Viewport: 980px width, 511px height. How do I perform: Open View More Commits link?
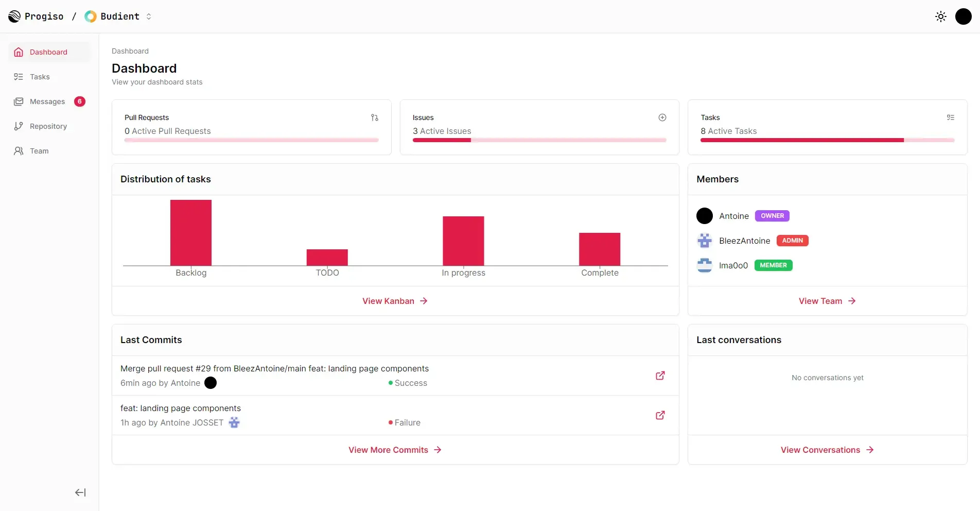[395, 450]
